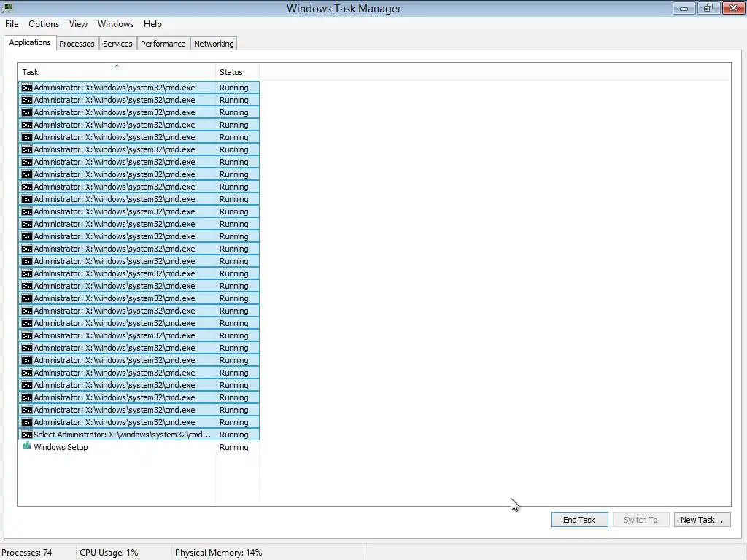
Task: Sort the list by the Status column header
Action: [237, 72]
